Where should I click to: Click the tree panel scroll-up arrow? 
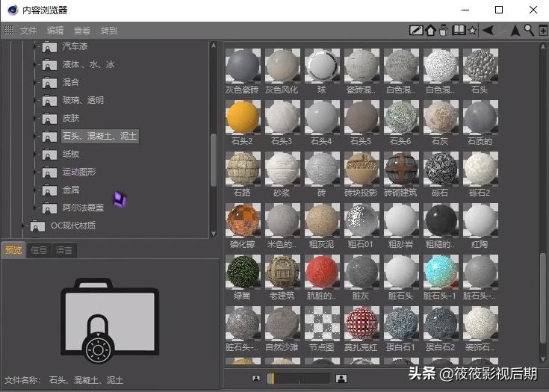coord(213,45)
